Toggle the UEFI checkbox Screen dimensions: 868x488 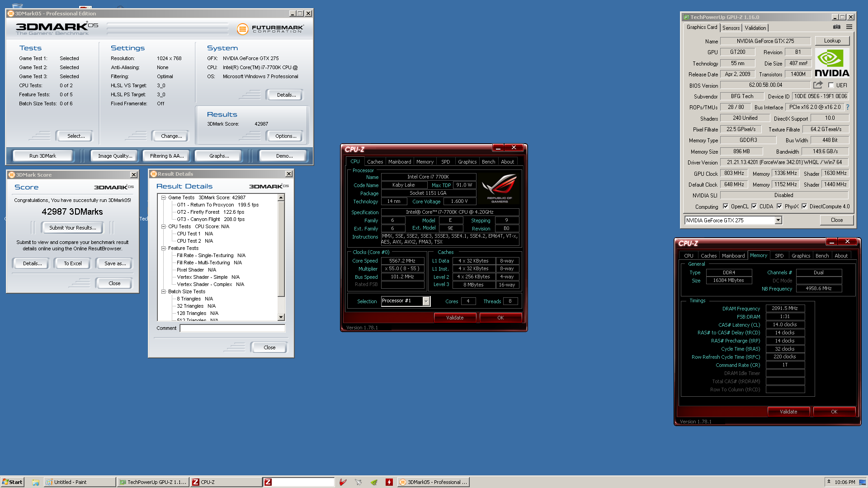pos(831,85)
